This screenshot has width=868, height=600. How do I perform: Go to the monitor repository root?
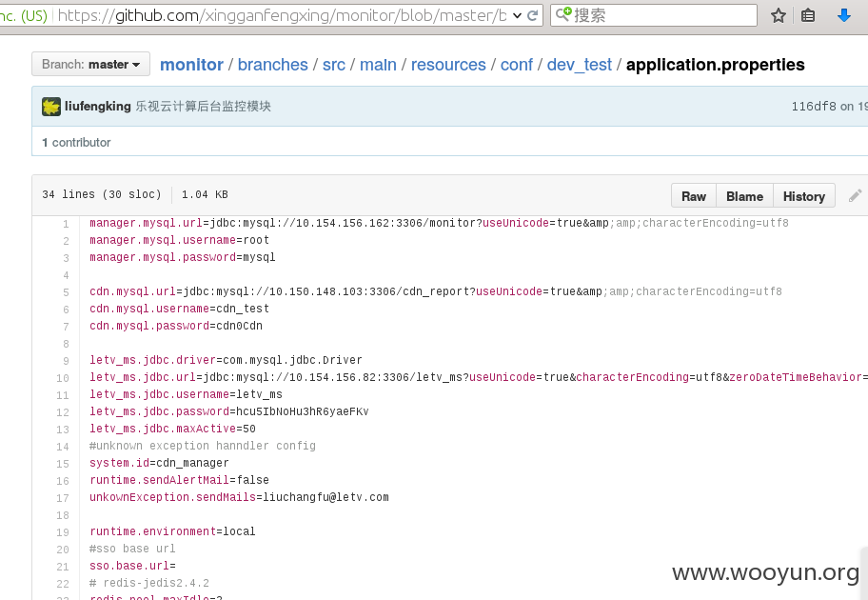(191, 65)
